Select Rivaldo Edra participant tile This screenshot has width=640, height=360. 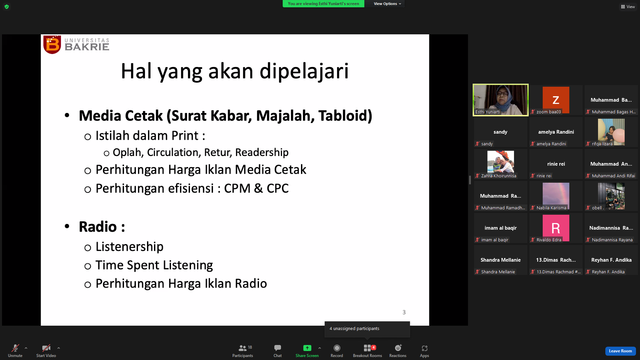(x=556, y=228)
